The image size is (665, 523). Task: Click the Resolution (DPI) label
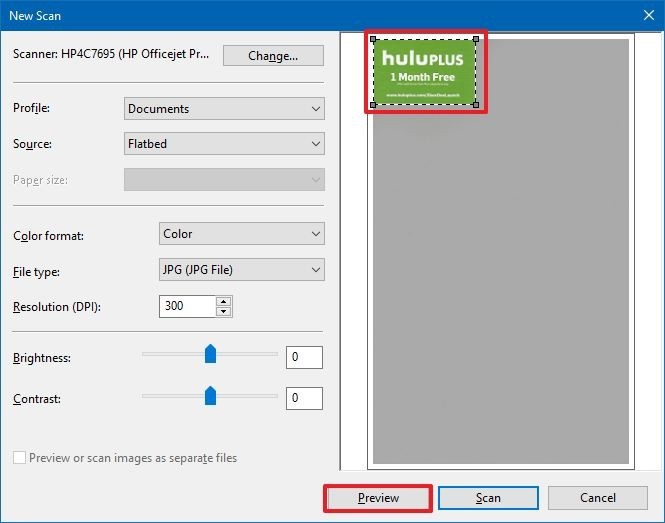[x=57, y=307]
